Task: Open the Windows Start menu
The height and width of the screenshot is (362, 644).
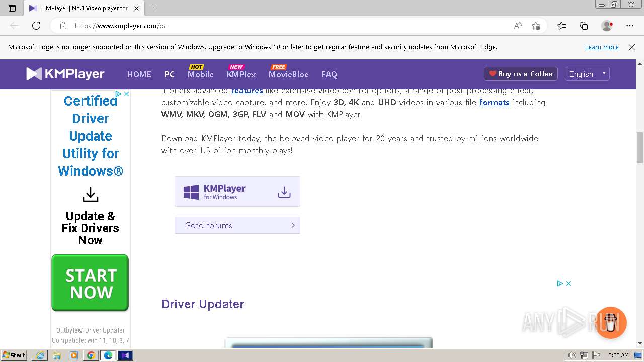Action: point(14,355)
